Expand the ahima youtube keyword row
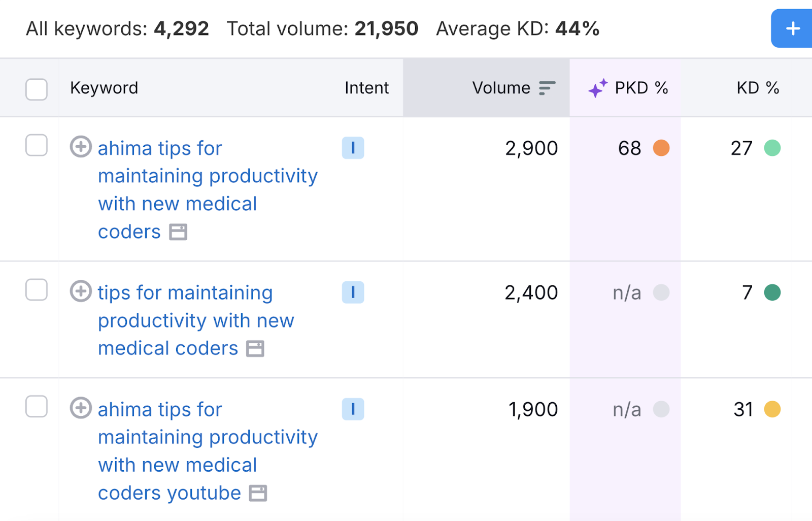Image resolution: width=812 pixels, height=521 pixels. click(80, 409)
